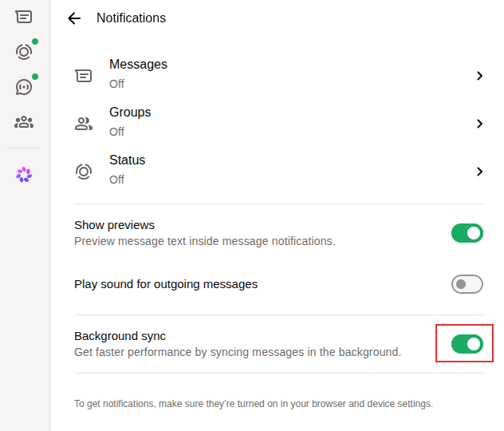Click the Off value under Groups
504x431 pixels.
pyautogui.click(x=116, y=132)
